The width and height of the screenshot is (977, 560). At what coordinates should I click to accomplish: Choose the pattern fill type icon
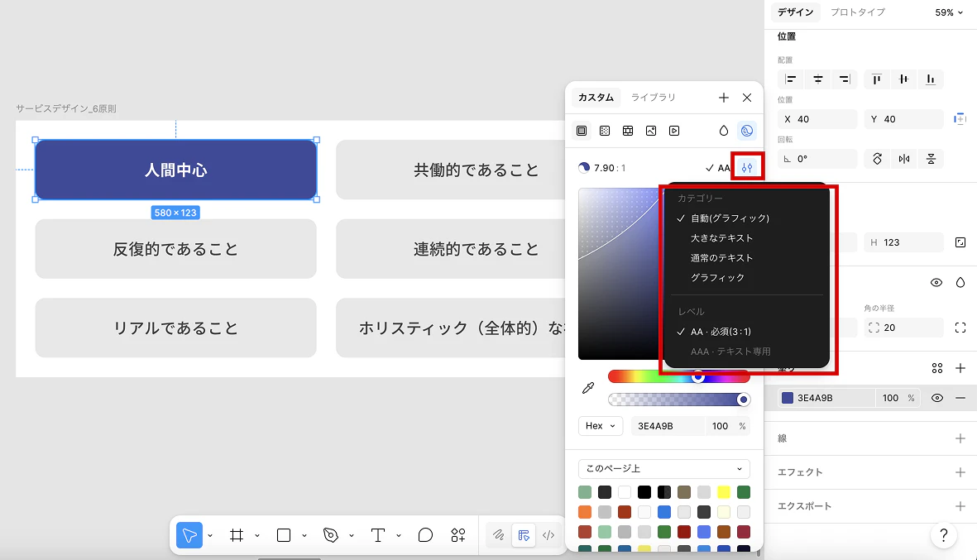pos(627,131)
